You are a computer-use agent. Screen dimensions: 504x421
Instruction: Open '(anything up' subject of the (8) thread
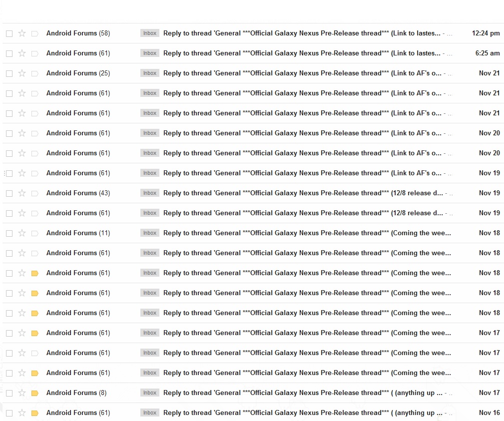303,393
